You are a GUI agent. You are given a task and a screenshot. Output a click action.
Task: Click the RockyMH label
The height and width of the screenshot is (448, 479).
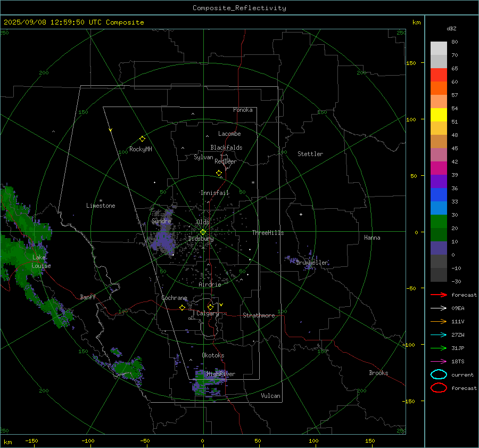click(x=141, y=149)
